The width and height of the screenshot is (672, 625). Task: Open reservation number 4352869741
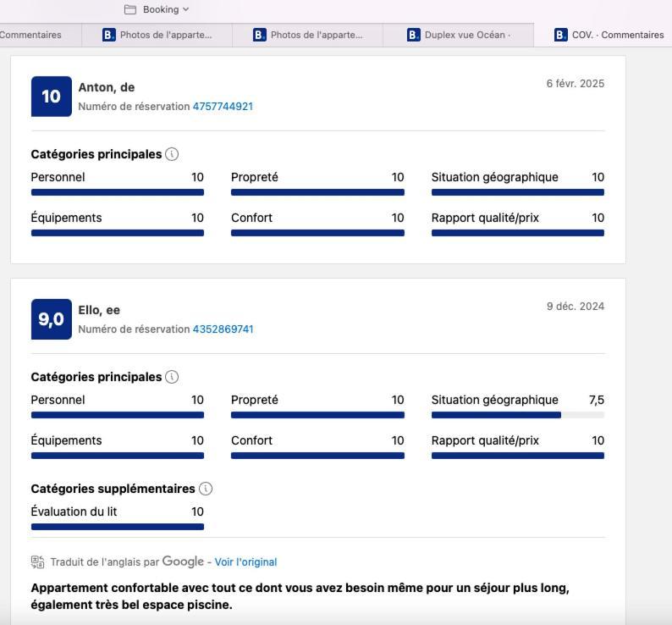223,329
